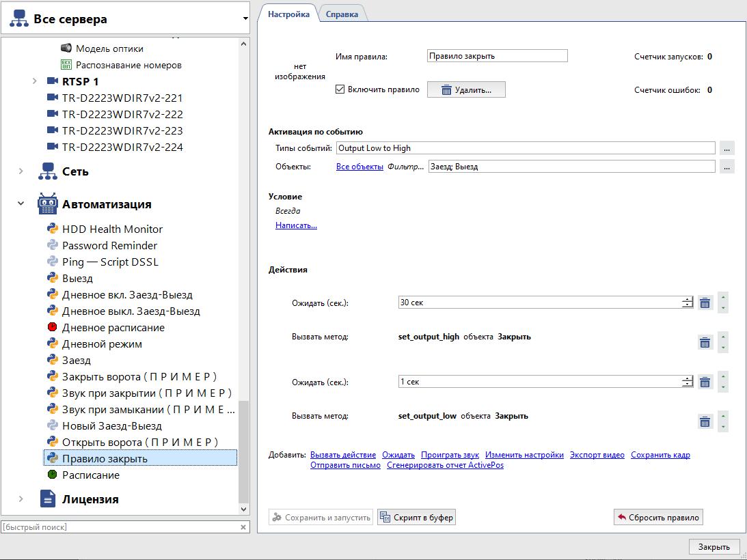Viewport: 747px width, 560px height.
Task: Click python icon for HDD Health Monitor
Action: [53, 229]
